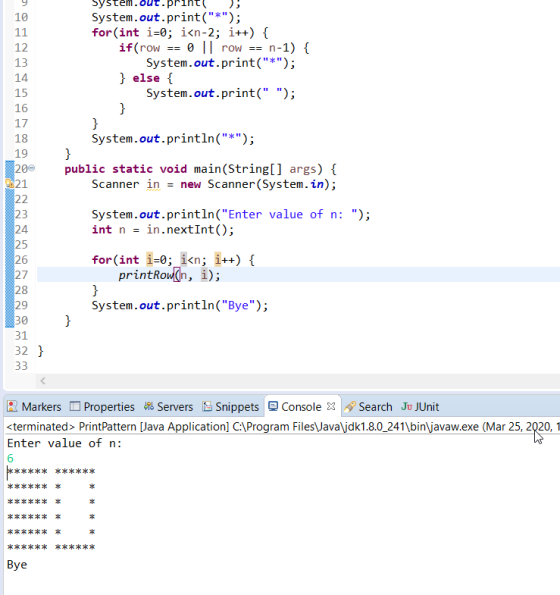560x595 pixels.
Task: Click the input value 6 in the console
Action: (x=10, y=458)
